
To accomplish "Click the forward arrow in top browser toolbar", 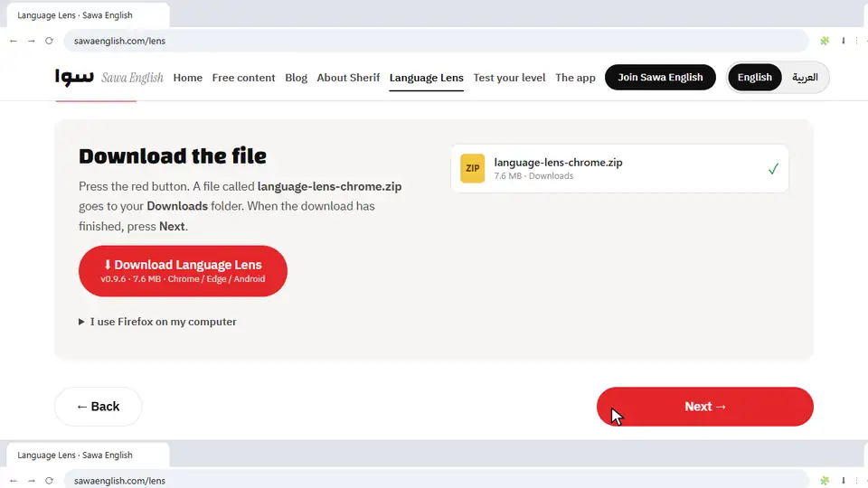I will point(32,41).
